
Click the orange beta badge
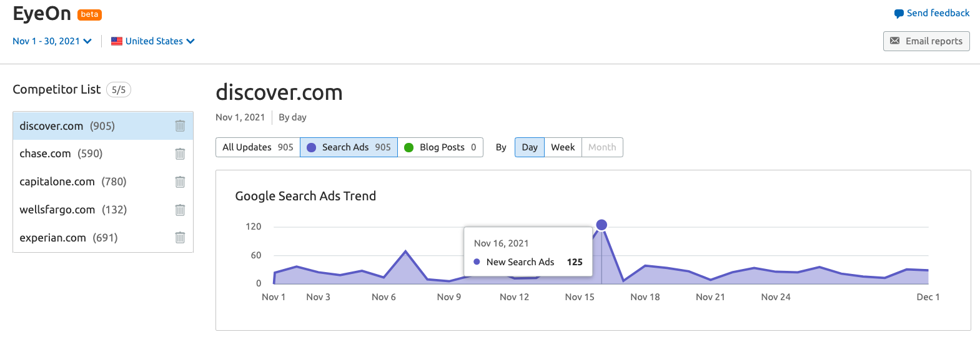coord(89,14)
